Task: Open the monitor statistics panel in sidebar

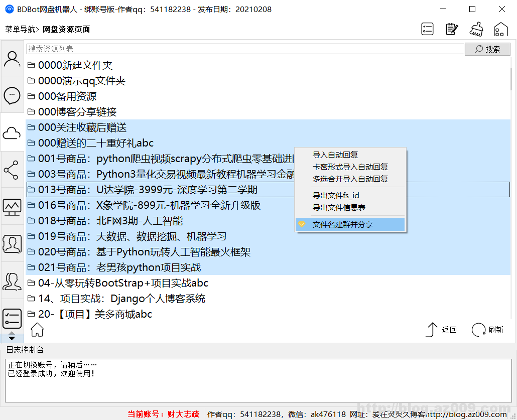Action: coord(12,207)
